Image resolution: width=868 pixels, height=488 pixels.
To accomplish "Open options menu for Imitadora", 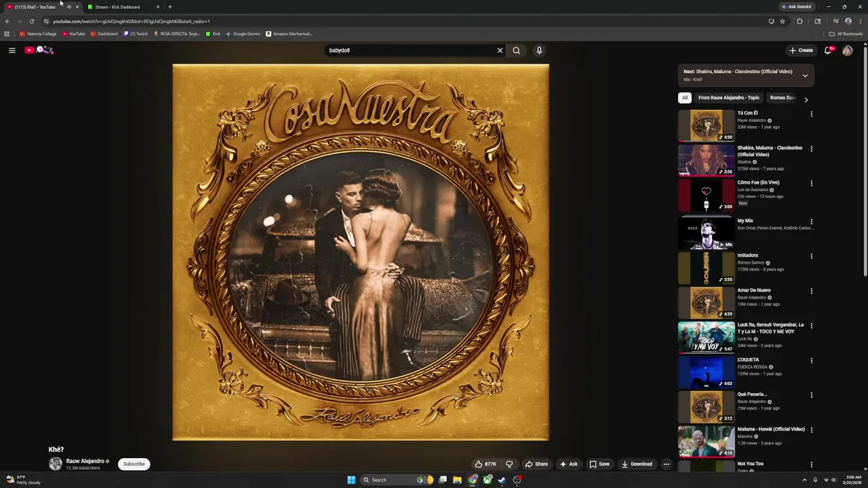I will click(x=811, y=256).
